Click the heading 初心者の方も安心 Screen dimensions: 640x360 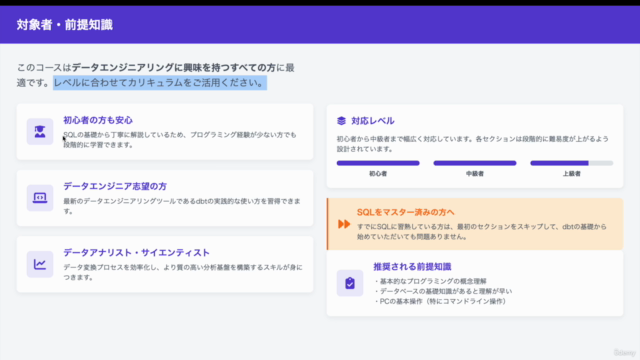coord(98,120)
